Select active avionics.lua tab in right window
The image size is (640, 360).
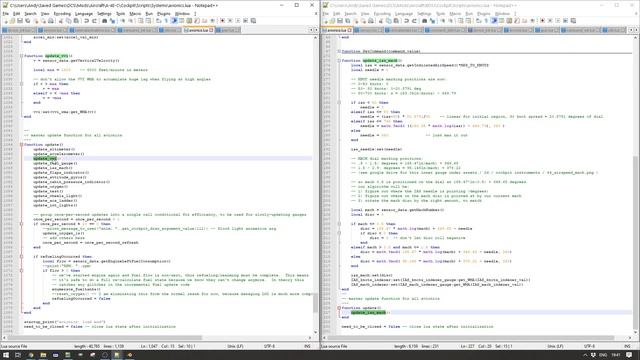pos(337,30)
